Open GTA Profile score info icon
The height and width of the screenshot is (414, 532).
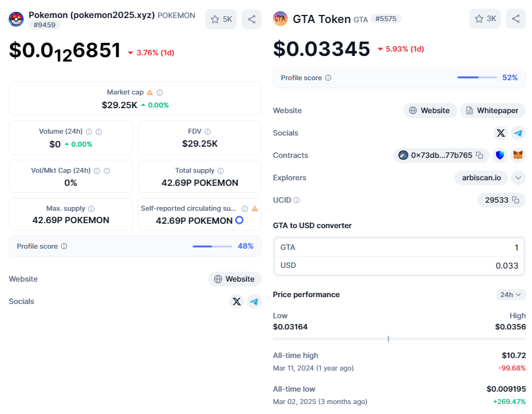tap(328, 78)
